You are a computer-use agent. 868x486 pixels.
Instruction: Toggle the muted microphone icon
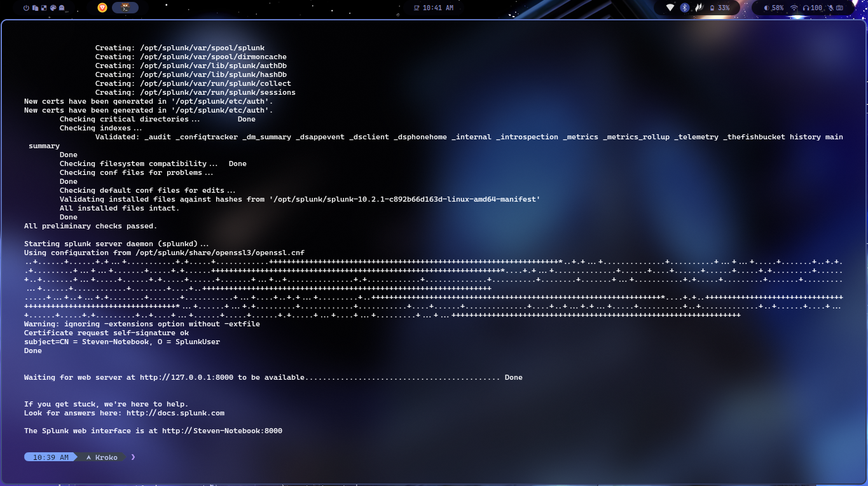click(830, 8)
